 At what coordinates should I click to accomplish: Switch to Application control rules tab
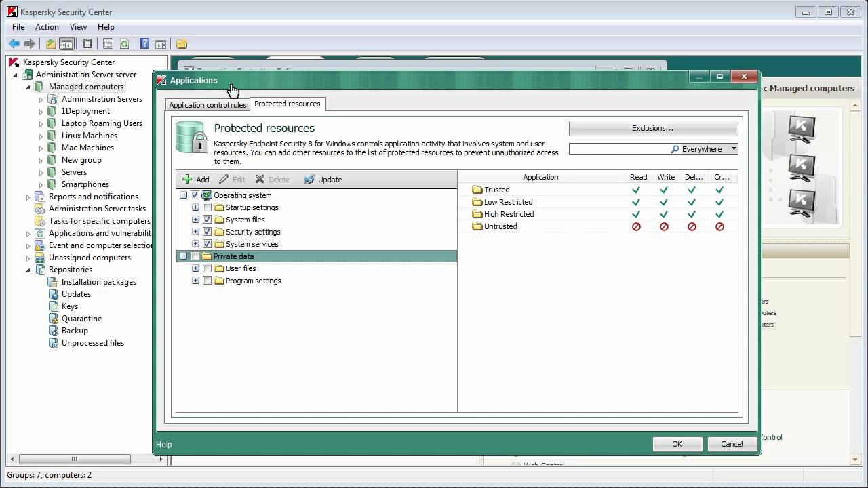pyautogui.click(x=208, y=105)
